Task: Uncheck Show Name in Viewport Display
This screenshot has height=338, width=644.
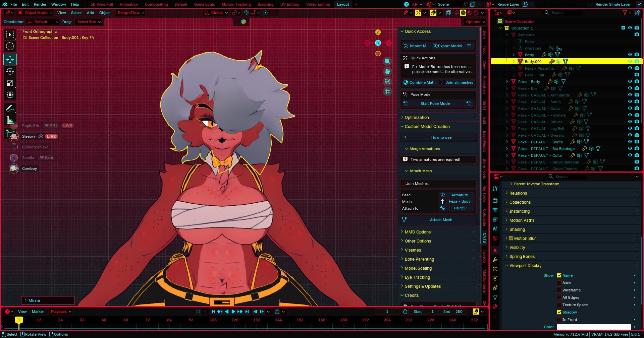Action: [x=559, y=275]
